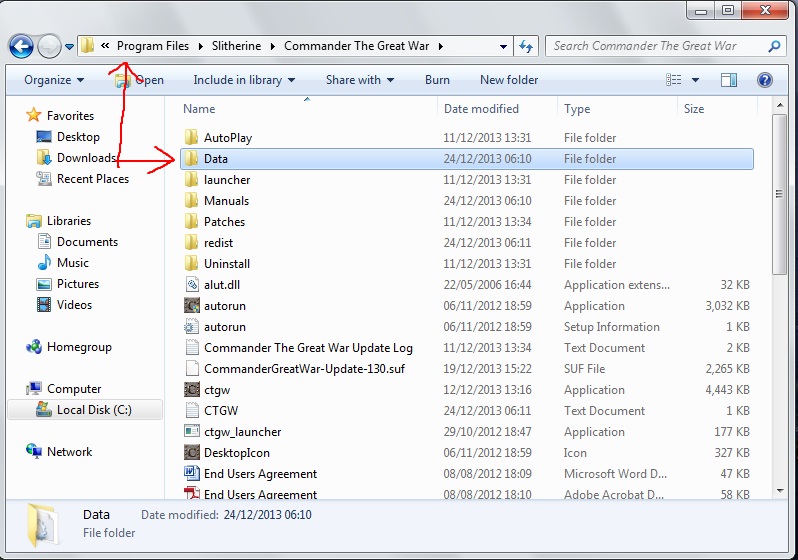Click the scrollbar up arrow in file list
The image size is (798, 560).
[x=779, y=105]
